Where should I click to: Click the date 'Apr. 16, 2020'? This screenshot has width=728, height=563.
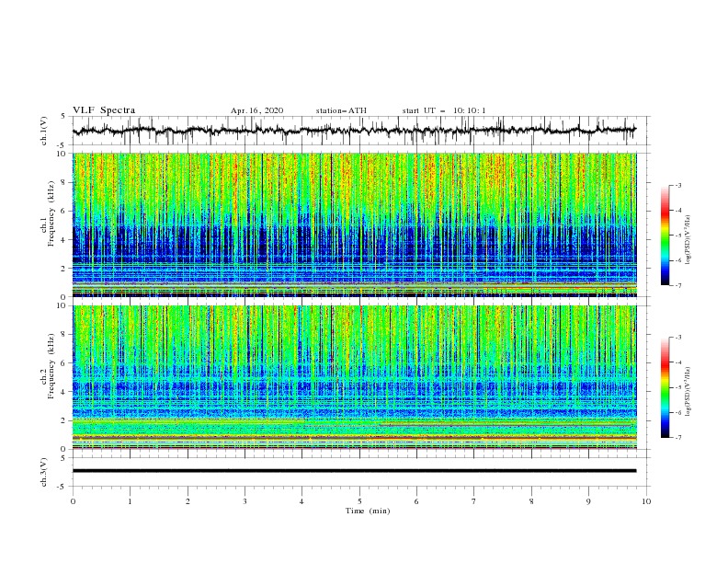(256, 110)
